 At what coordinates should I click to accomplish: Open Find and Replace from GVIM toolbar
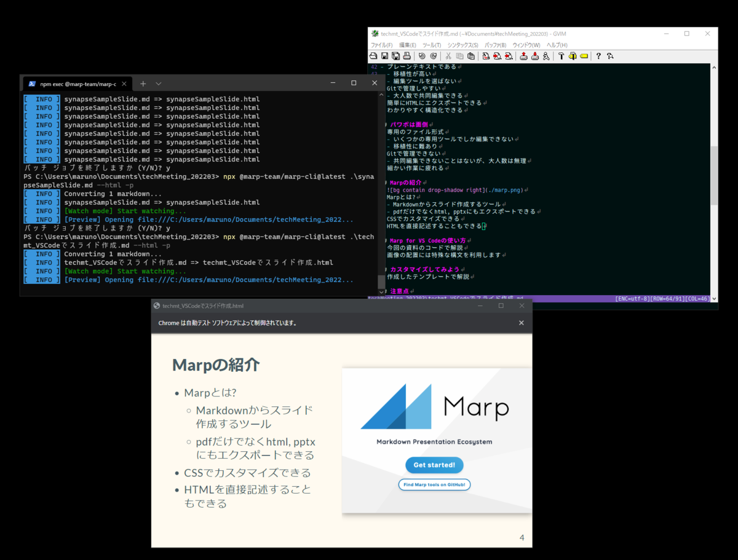pyautogui.click(x=486, y=56)
